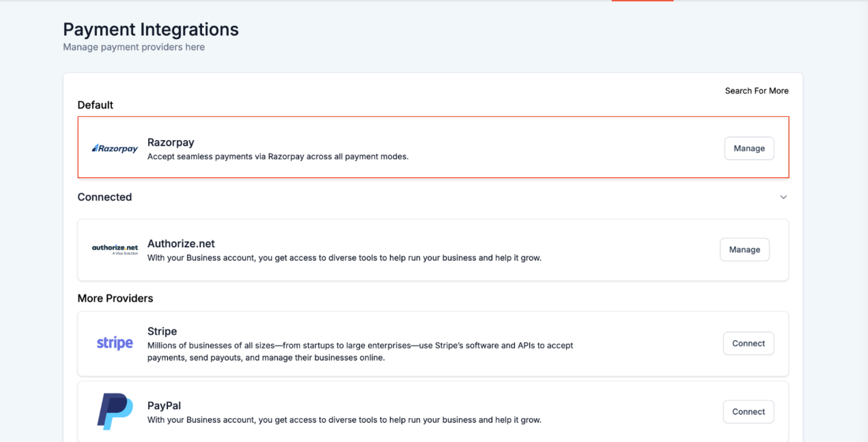Select the Razorpay provider name

[171, 142]
